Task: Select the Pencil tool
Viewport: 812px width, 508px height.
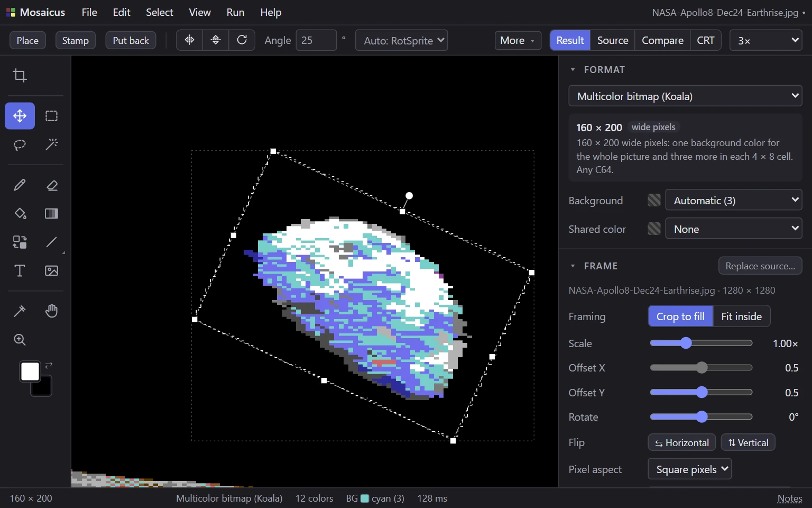Action: pyautogui.click(x=20, y=185)
